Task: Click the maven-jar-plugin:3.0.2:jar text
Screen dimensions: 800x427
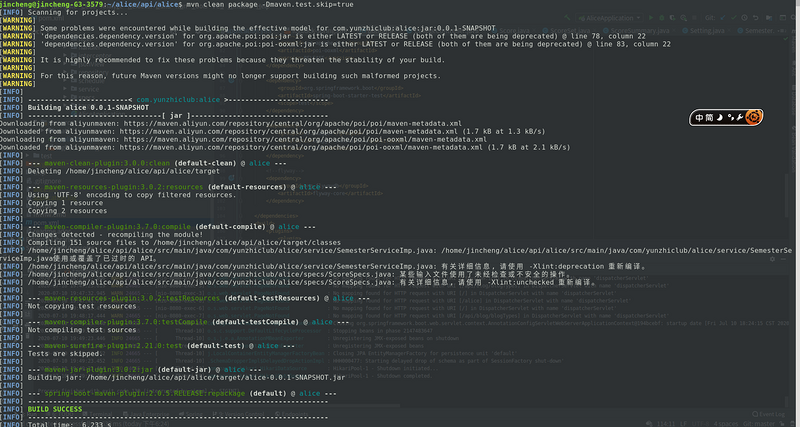Action: click(x=98, y=369)
